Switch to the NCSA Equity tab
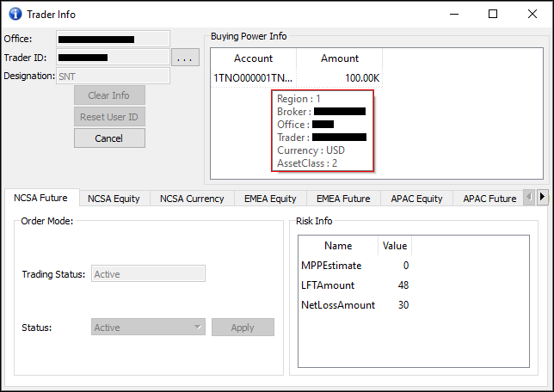The image size is (554, 392). 114,199
